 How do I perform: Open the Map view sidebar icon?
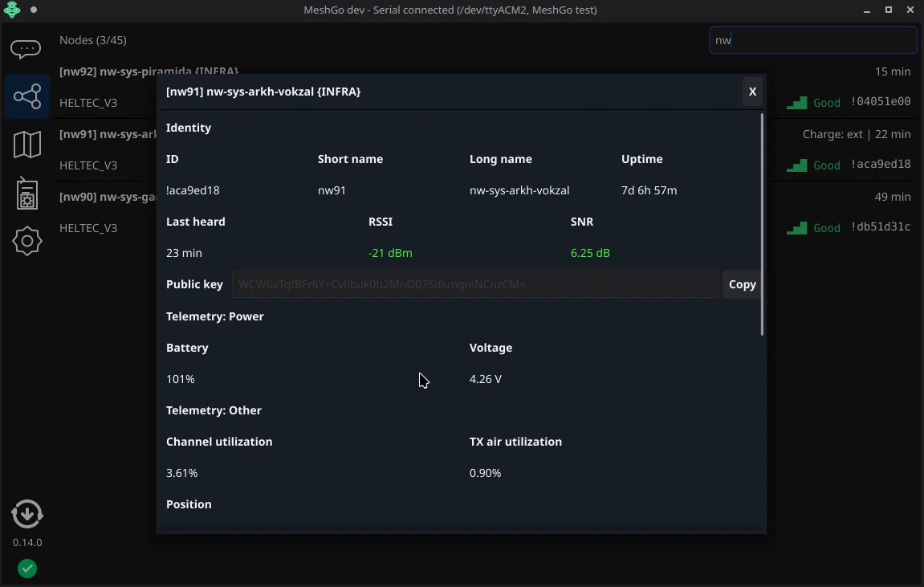coord(26,145)
